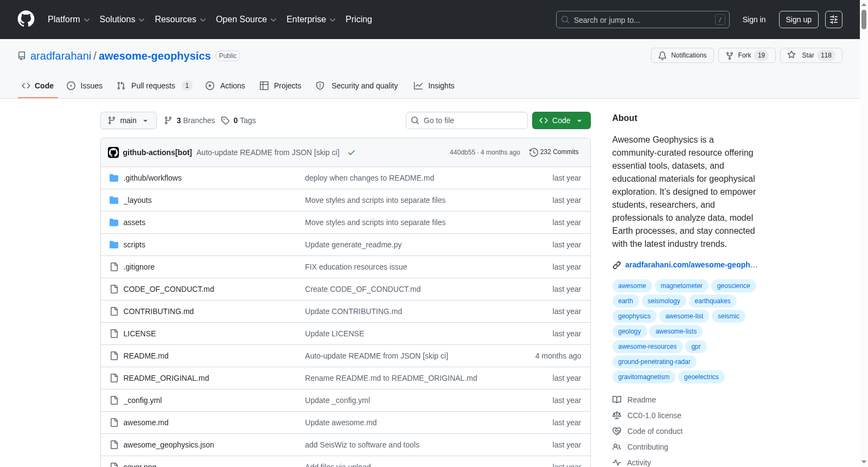868x467 pixels.
Task: View the 3 Branches list
Action: pyautogui.click(x=189, y=120)
